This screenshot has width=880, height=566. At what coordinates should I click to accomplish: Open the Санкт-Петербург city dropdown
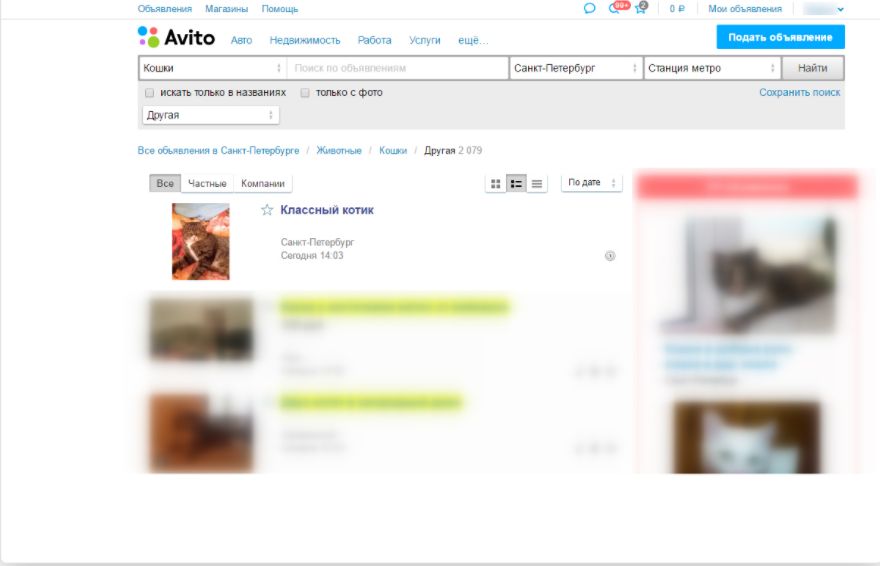(x=575, y=68)
